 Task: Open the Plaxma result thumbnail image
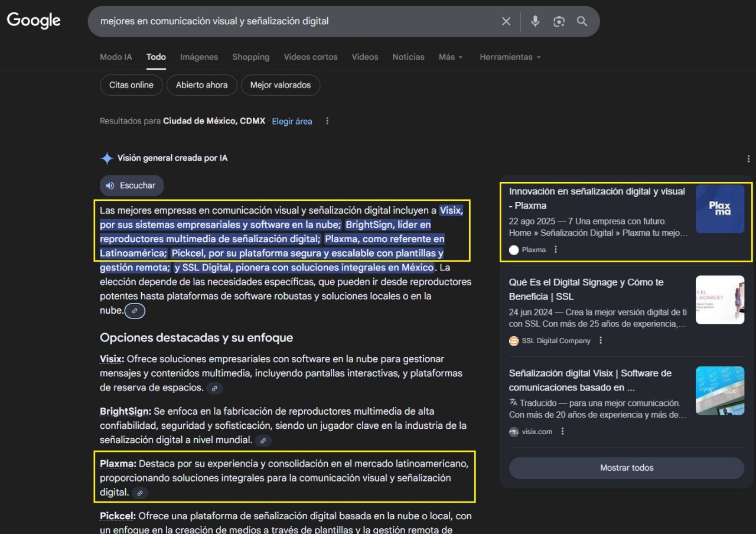click(719, 209)
